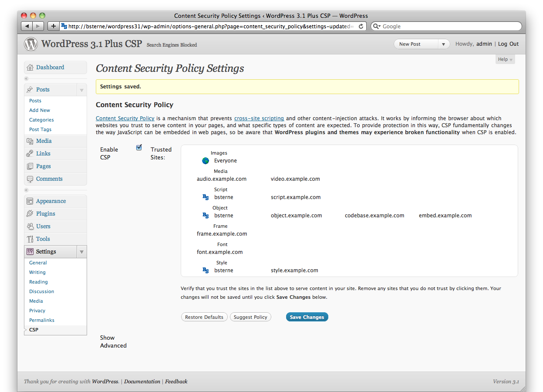Click the Posts pushpin icon
Screen dimensions: 543x392
pyautogui.click(x=30, y=90)
